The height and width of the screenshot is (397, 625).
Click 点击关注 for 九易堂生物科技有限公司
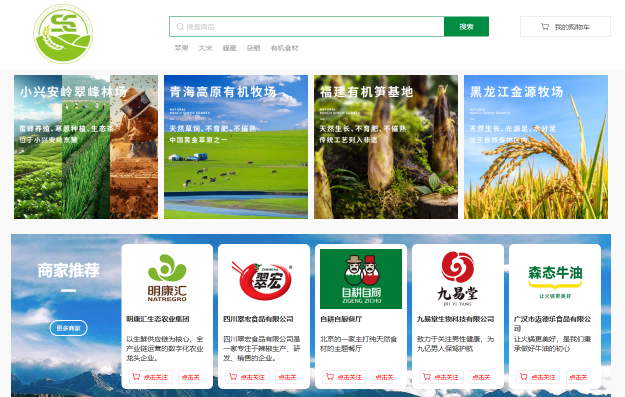point(441,377)
